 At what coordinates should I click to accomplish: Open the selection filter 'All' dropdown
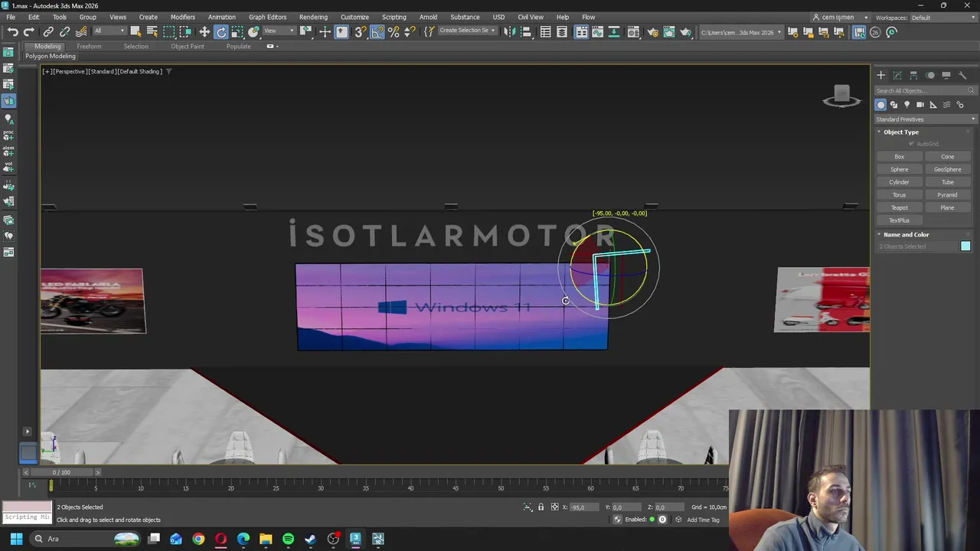109,31
